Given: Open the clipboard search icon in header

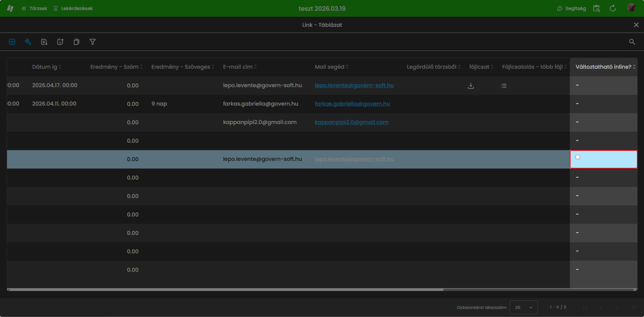Looking at the screenshot, I should click(x=596, y=8).
